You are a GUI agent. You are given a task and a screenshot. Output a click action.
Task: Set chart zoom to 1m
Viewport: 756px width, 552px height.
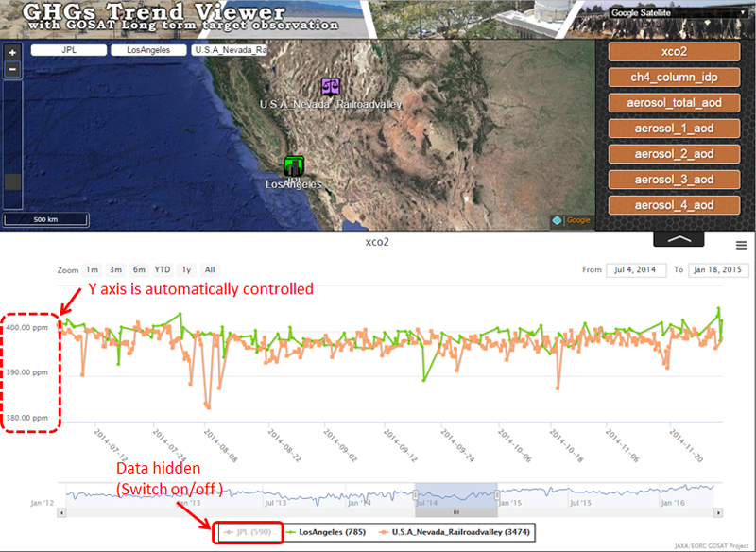pyautogui.click(x=92, y=270)
